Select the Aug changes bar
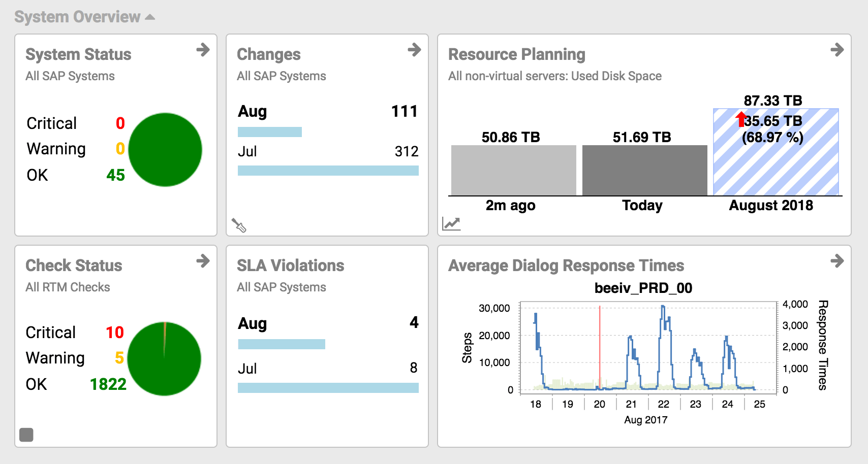This screenshot has height=464, width=868. pyautogui.click(x=270, y=132)
